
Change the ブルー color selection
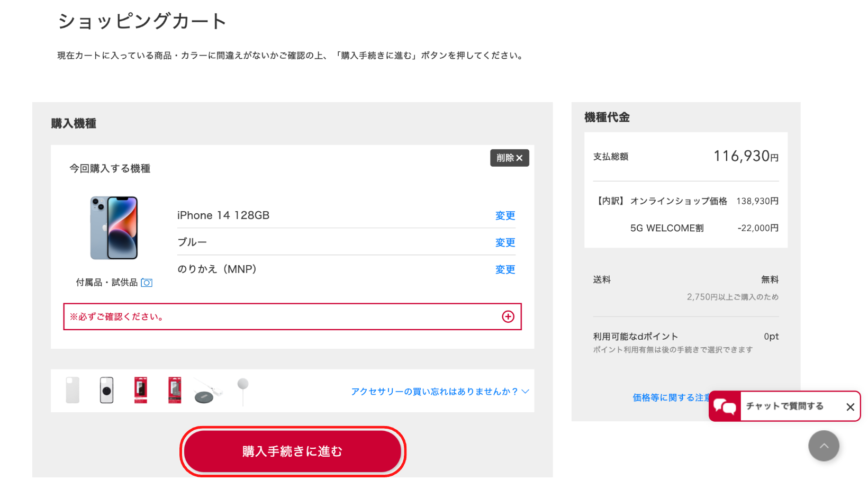click(505, 242)
